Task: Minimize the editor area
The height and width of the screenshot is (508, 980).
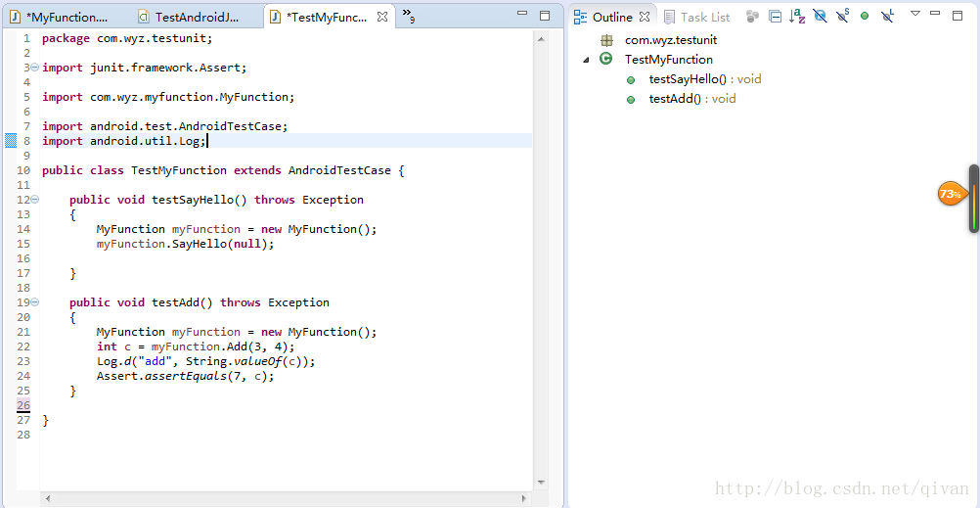Action: (522, 13)
